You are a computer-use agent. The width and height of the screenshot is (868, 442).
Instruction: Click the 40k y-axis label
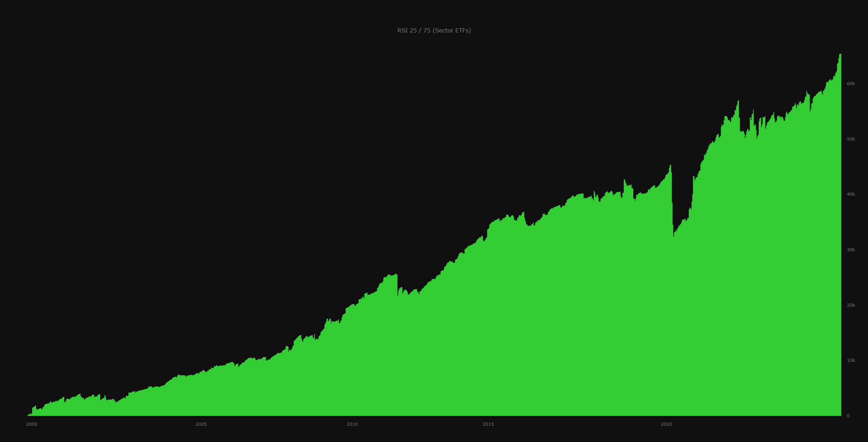click(x=851, y=194)
